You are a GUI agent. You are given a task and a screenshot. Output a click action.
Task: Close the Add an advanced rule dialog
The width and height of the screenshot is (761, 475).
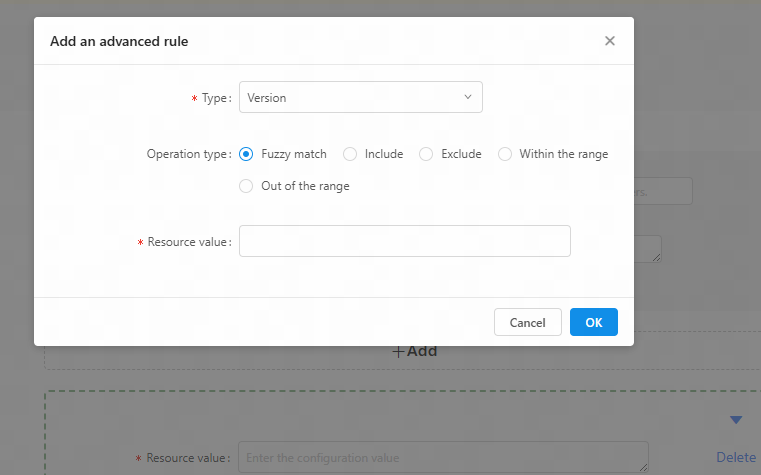coord(610,41)
